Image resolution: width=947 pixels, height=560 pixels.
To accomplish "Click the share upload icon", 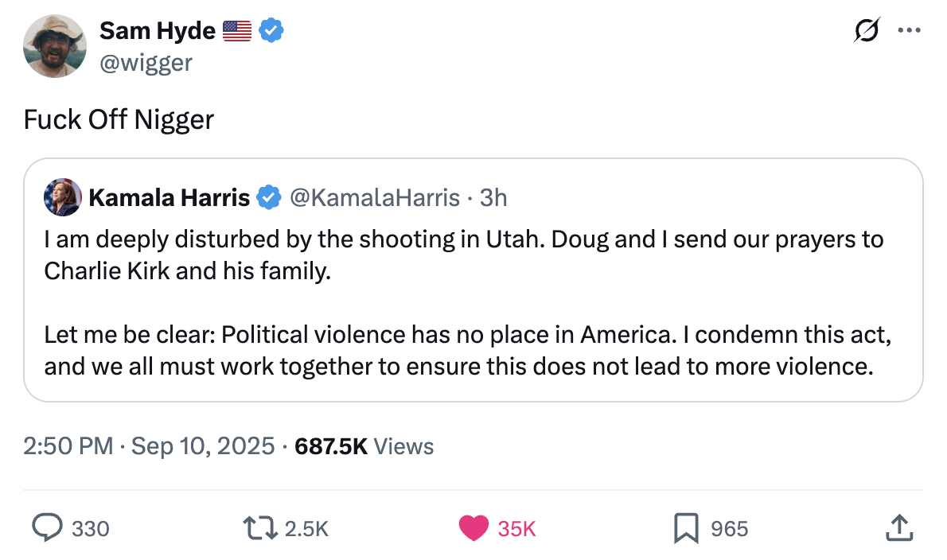I will (899, 528).
